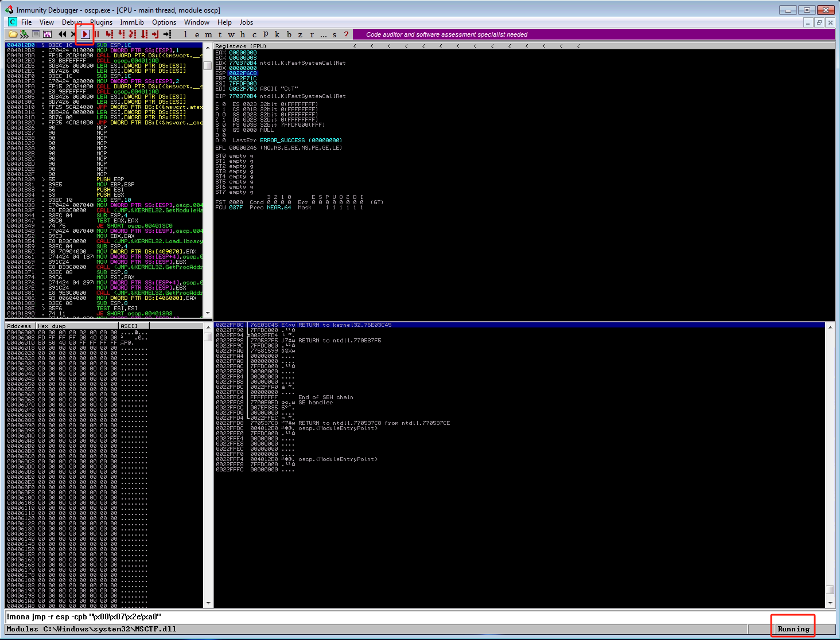
Task: Click the ASCII column header in dump
Action: pos(134,326)
